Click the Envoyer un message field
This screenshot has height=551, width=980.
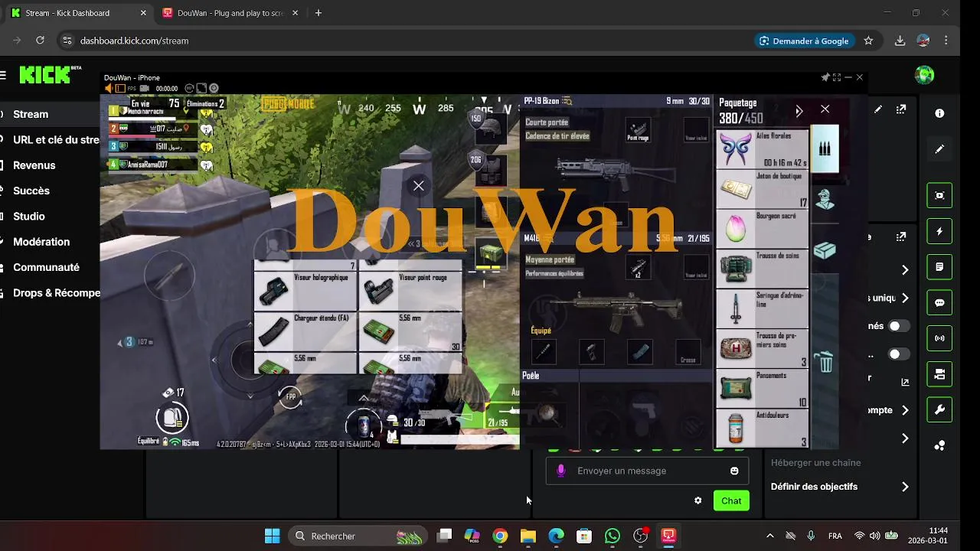pyautogui.click(x=647, y=471)
